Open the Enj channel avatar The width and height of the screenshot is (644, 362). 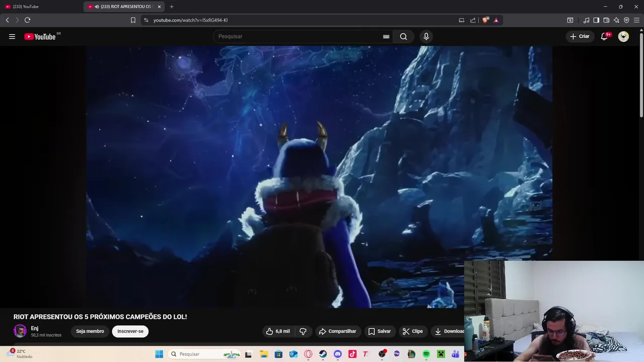[20, 331]
